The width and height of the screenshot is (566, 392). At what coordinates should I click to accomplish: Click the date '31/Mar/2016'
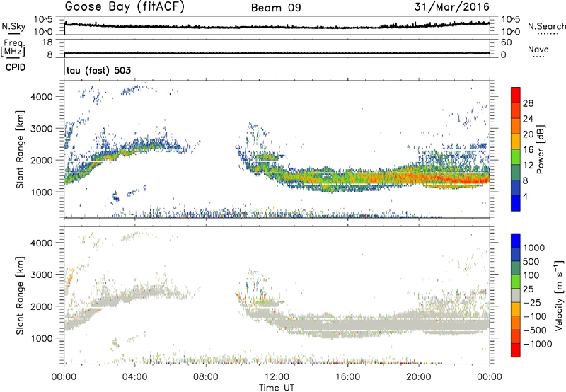tap(452, 7)
